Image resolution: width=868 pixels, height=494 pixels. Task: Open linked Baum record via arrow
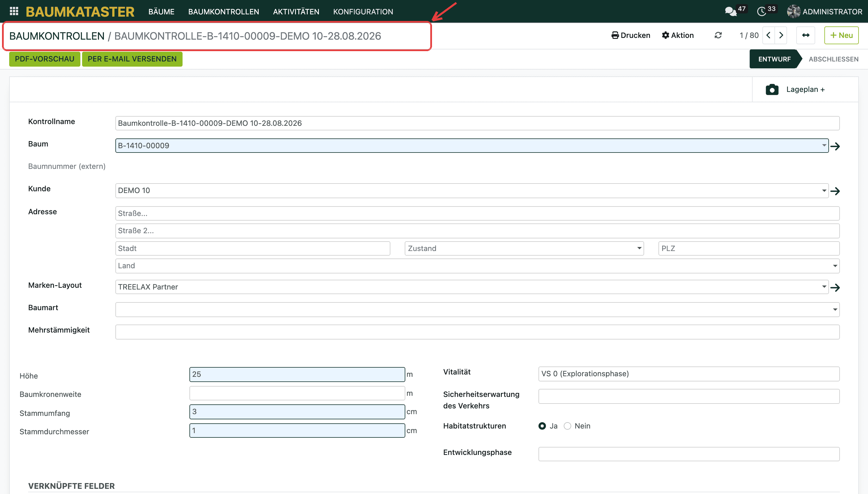[x=835, y=146]
